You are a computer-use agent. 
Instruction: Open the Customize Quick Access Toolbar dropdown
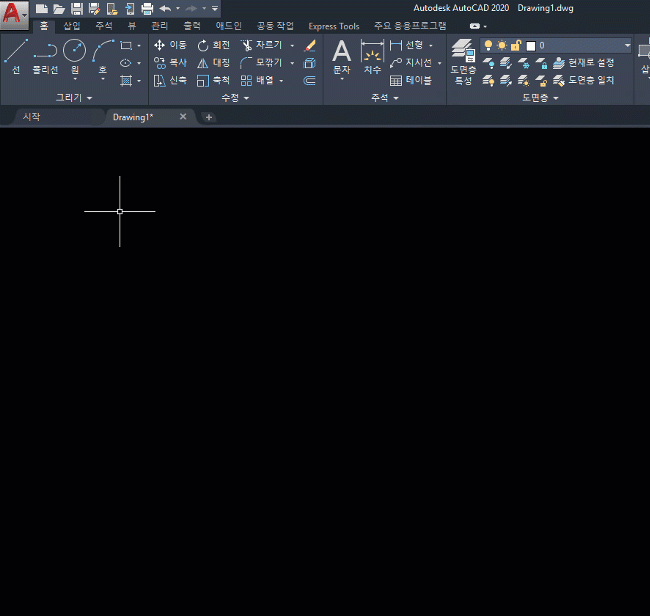tap(215, 8)
